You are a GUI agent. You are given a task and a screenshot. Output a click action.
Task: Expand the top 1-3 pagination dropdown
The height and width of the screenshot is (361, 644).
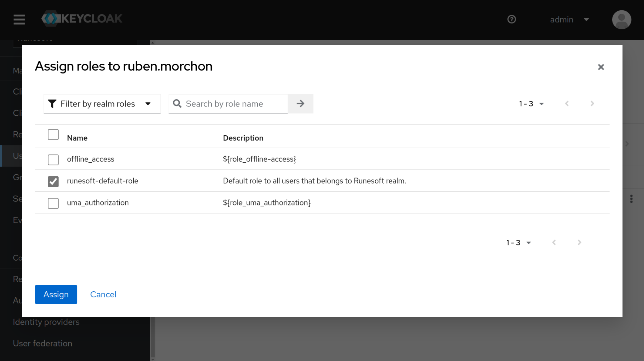531,104
